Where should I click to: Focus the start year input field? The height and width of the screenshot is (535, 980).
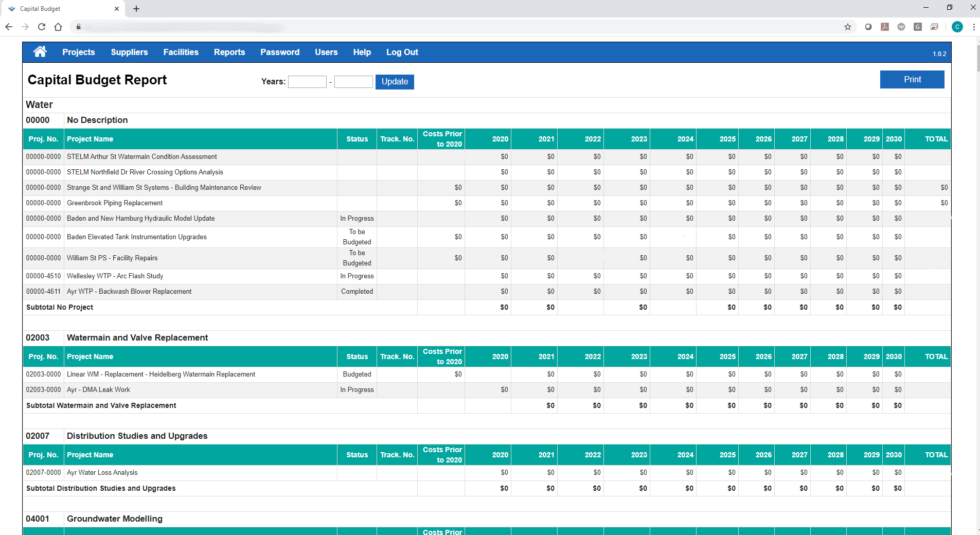[307, 82]
